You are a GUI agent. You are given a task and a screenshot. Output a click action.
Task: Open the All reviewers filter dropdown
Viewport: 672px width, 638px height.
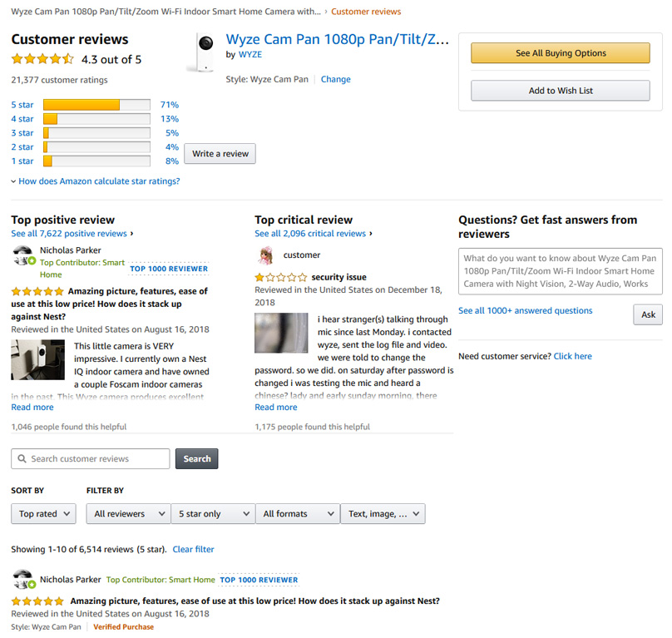pyautogui.click(x=128, y=514)
